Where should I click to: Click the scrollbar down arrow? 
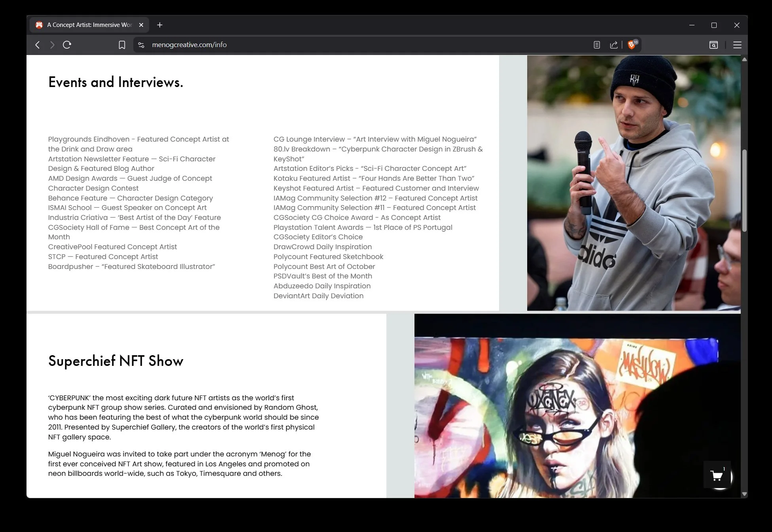pos(744,494)
